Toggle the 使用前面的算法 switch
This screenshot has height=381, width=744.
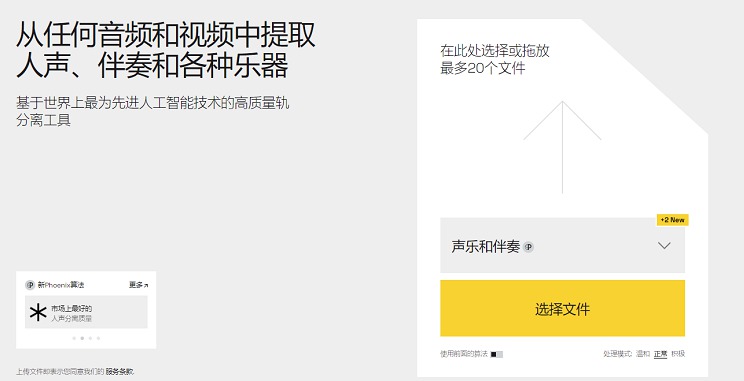497,354
